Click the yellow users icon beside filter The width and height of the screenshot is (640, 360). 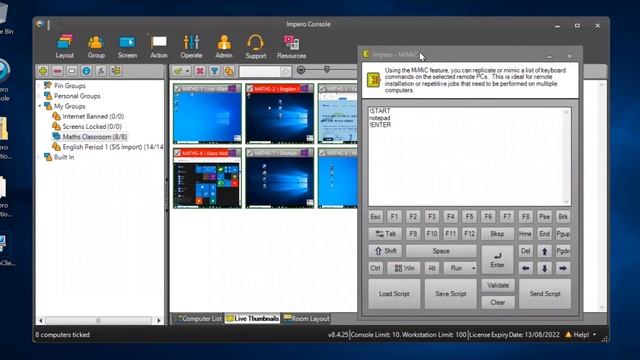[x=229, y=71]
